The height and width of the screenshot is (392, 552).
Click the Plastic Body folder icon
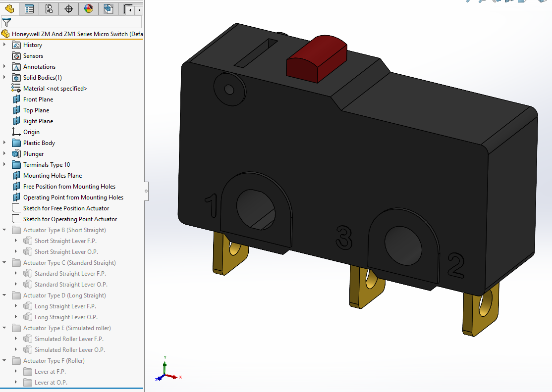16,143
